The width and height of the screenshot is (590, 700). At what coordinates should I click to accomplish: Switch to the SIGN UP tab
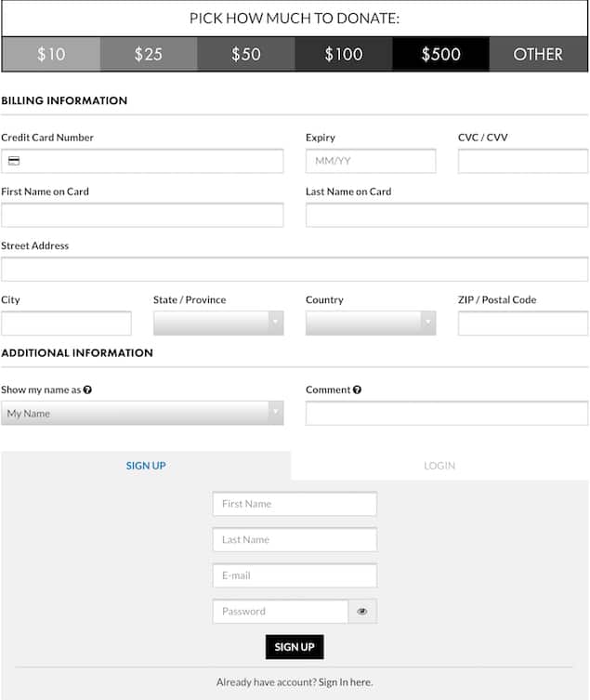point(146,466)
